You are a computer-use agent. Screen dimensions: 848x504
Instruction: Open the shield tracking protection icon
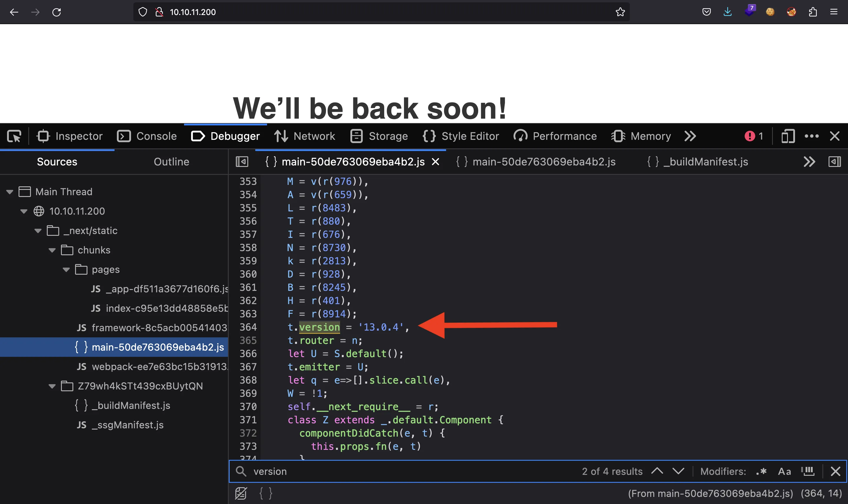click(143, 12)
